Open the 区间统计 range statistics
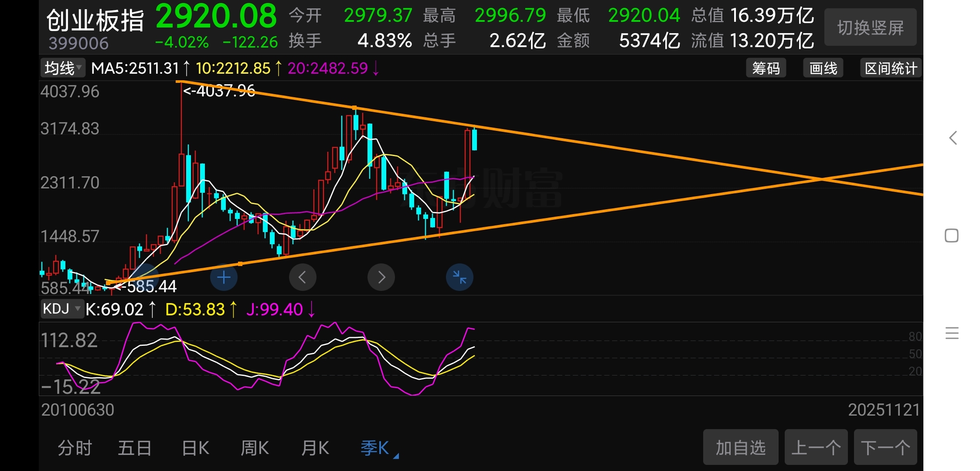 pos(891,68)
